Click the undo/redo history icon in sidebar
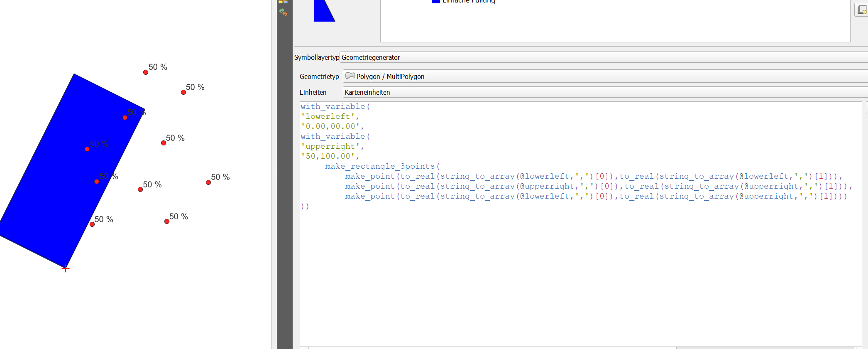Image resolution: width=868 pixels, height=349 pixels. [x=284, y=12]
